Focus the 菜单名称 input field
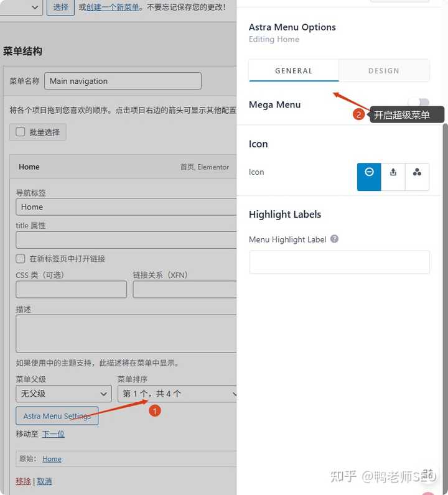This screenshot has height=495, width=448. tap(123, 81)
